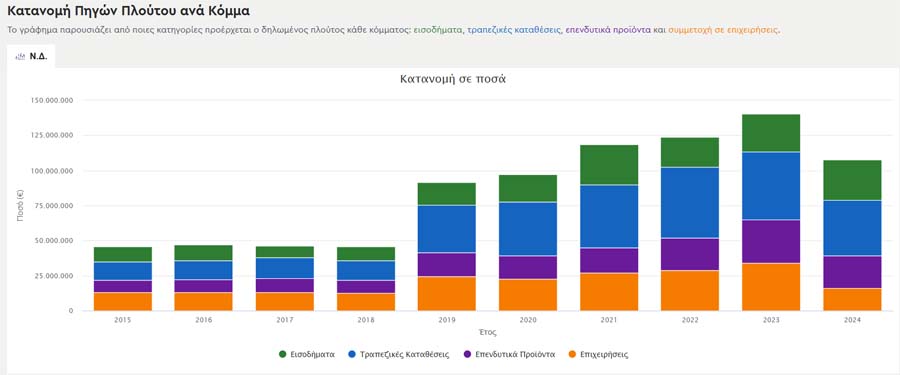Click the 2021 blue bar segment
The width and height of the screenshot is (900, 375).
tap(609, 216)
